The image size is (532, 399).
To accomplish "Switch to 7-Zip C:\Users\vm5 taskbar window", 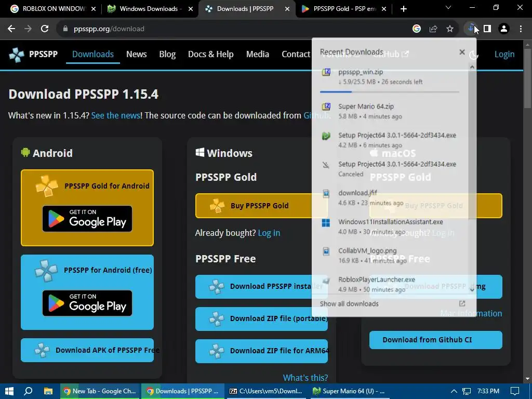I will pos(267,391).
